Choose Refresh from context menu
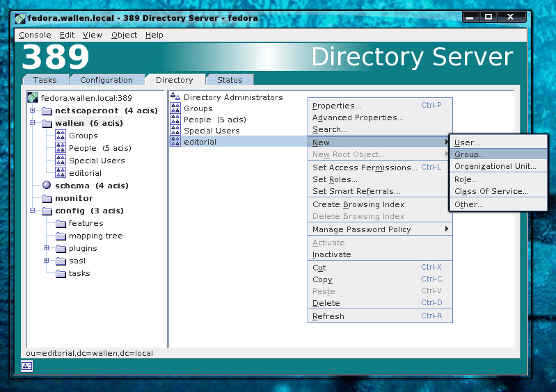The image size is (556, 392). (x=380, y=316)
